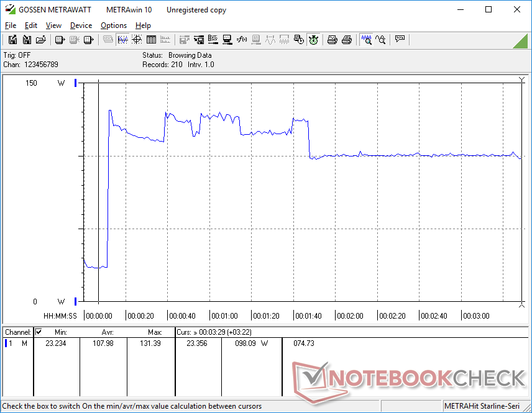
Task: Select channel 1 M row
Action: (x=16, y=343)
